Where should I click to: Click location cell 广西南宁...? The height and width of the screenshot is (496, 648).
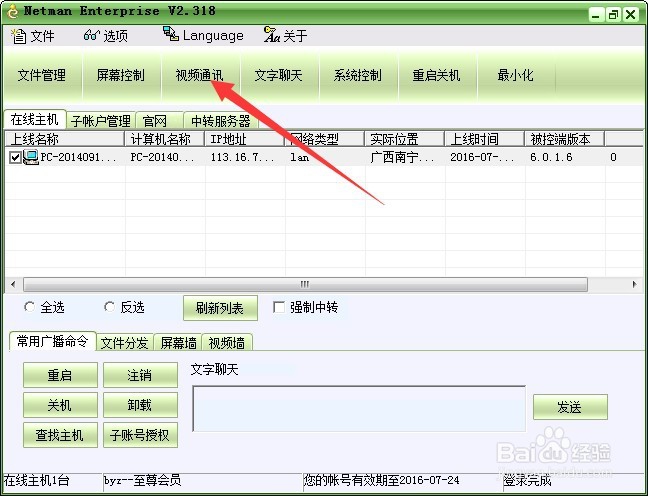(402, 157)
